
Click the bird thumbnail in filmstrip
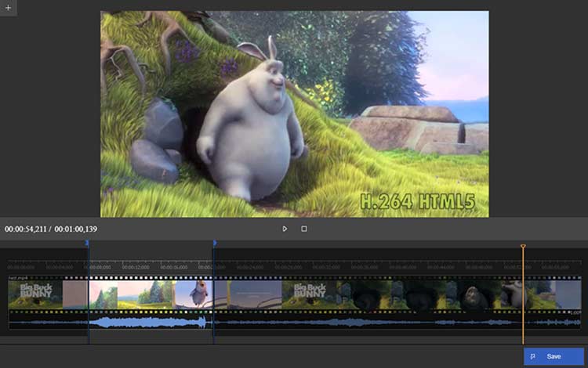click(198, 294)
